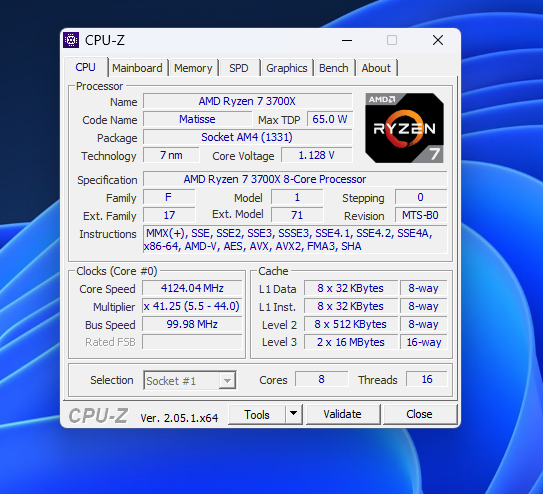Click the Threads value 16
Screen dimensions: 543x494
(x=427, y=379)
